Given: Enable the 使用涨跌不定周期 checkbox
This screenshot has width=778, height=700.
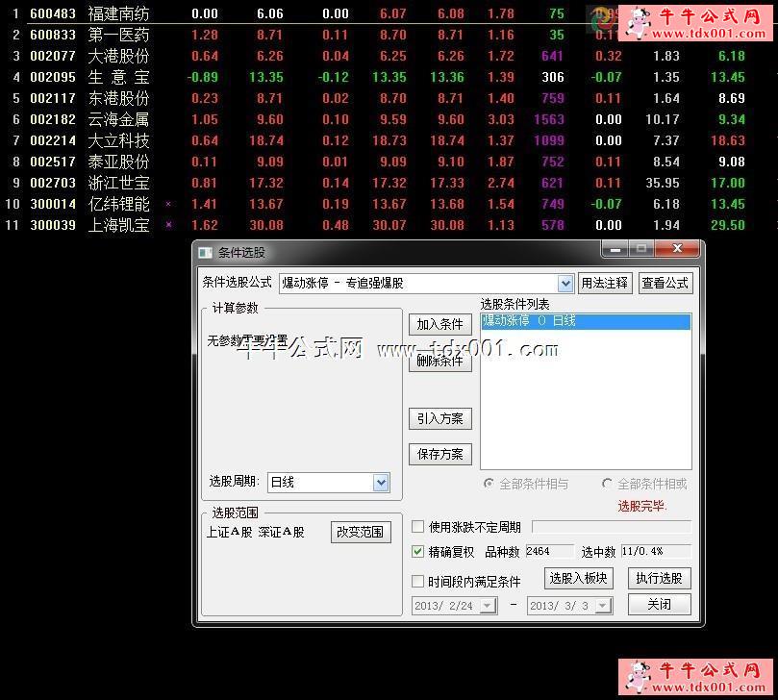Looking at the screenshot, I should (x=417, y=526).
